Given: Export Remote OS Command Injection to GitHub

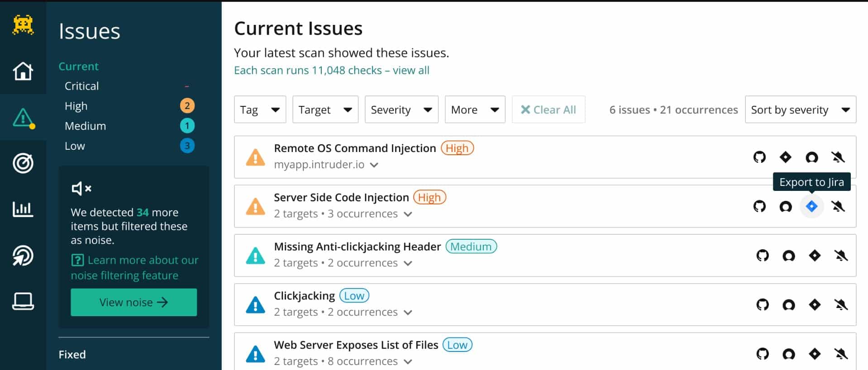Looking at the screenshot, I should [759, 157].
